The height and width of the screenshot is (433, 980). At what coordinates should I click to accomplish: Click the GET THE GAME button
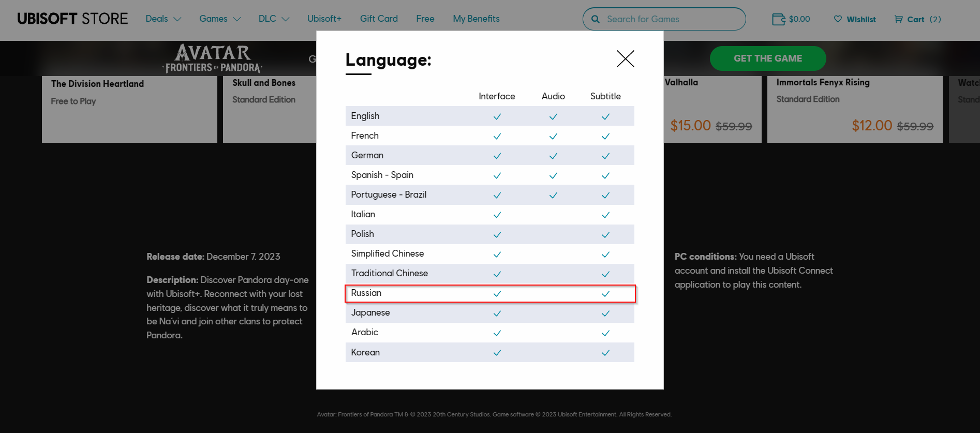768,58
